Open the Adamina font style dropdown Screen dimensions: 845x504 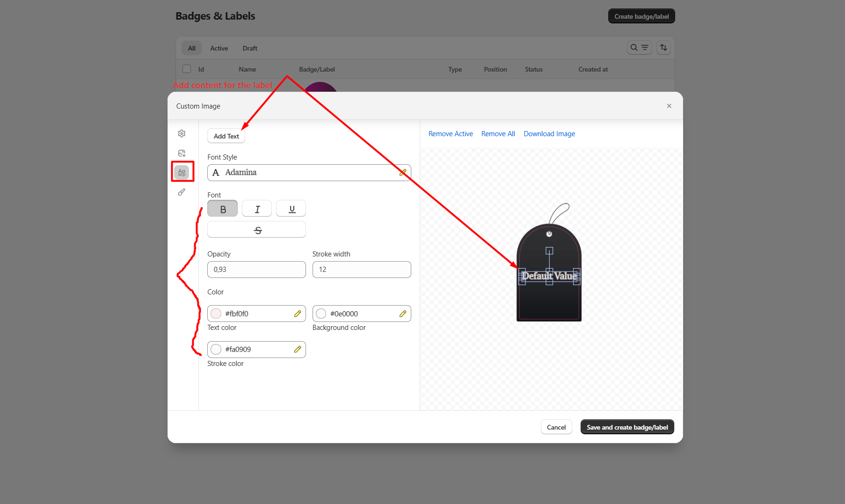(x=309, y=173)
